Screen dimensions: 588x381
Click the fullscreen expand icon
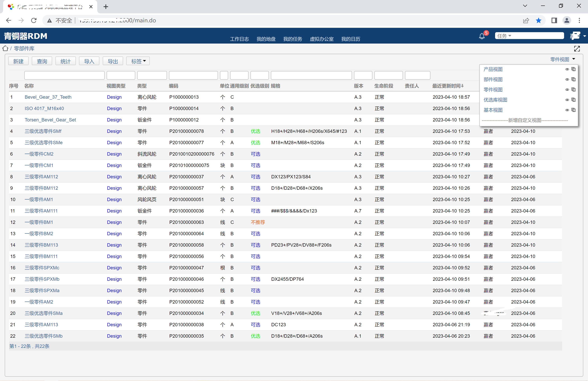(x=577, y=49)
